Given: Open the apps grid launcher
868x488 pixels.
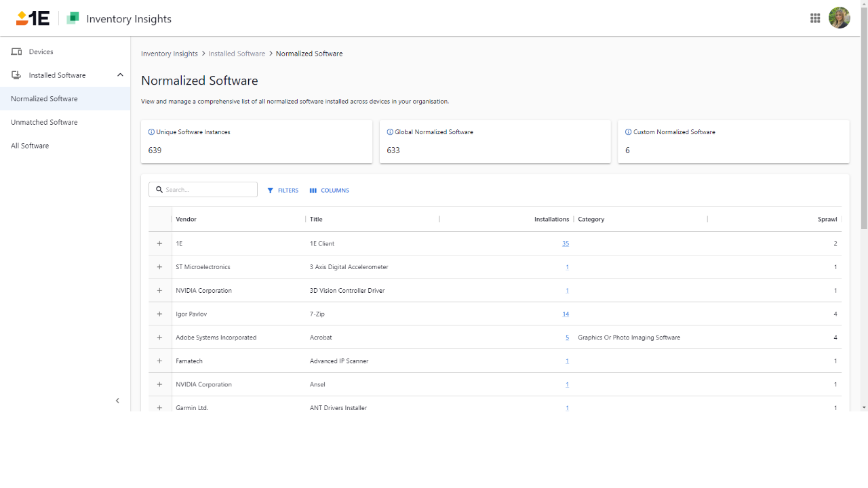Looking at the screenshot, I should pos(815,18).
